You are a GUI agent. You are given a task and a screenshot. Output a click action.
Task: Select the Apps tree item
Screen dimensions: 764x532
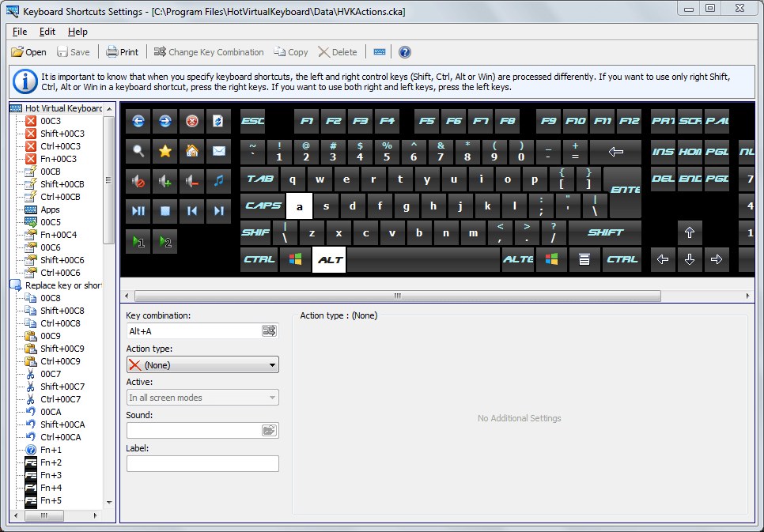50,209
